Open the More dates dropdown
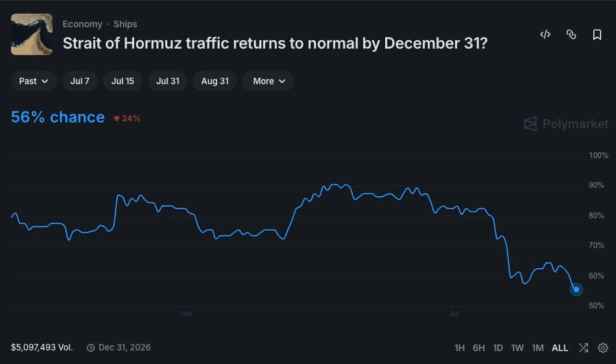616x364 pixels. [268, 81]
